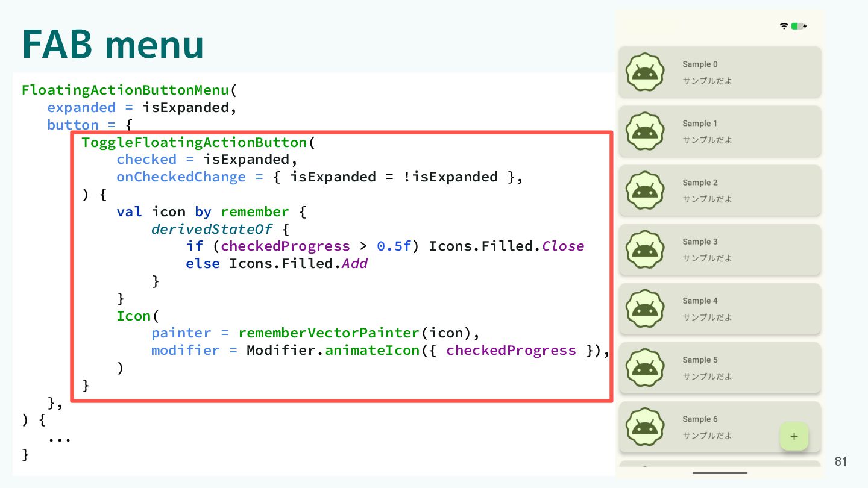The height and width of the screenshot is (488, 868).
Task: Click the "derivedStateOf" call in the code
Action: (212, 229)
